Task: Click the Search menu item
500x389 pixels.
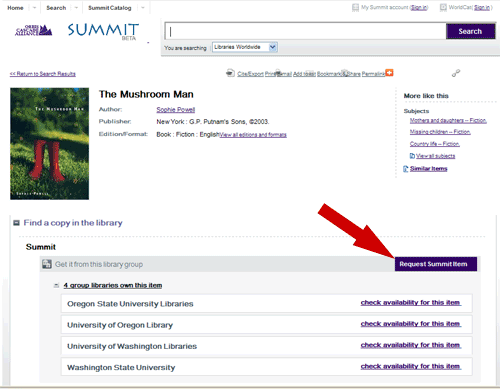Action: (x=56, y=8)
